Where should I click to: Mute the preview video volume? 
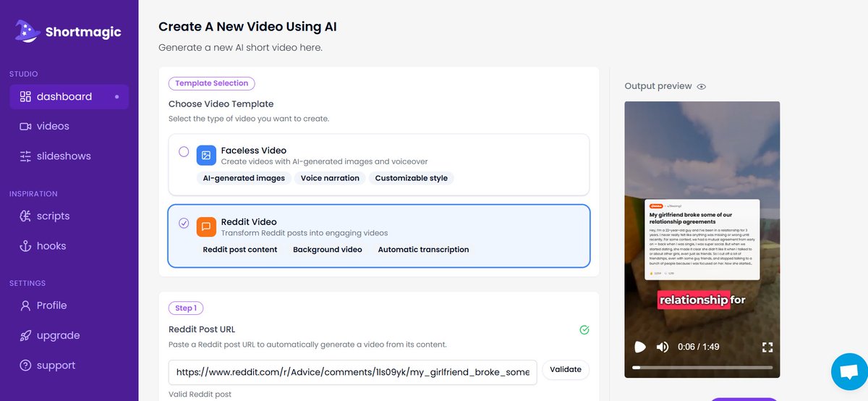pyautogui.click(x=662, y=347)
